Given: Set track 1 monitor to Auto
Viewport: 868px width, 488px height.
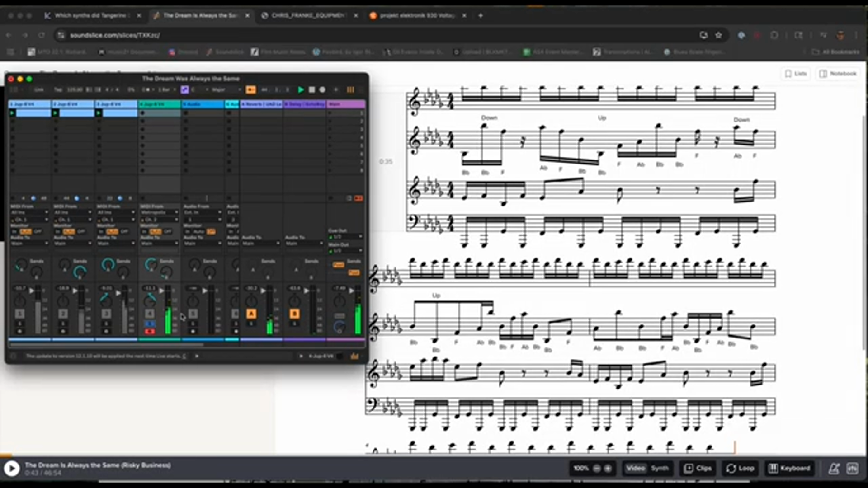Looking at the screenshot, I should (x=25, y=231).
